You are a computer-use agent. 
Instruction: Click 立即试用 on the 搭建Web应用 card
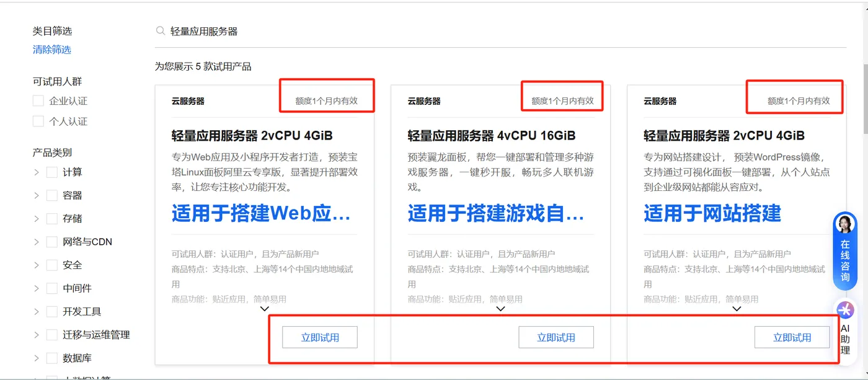click(320, 337)
